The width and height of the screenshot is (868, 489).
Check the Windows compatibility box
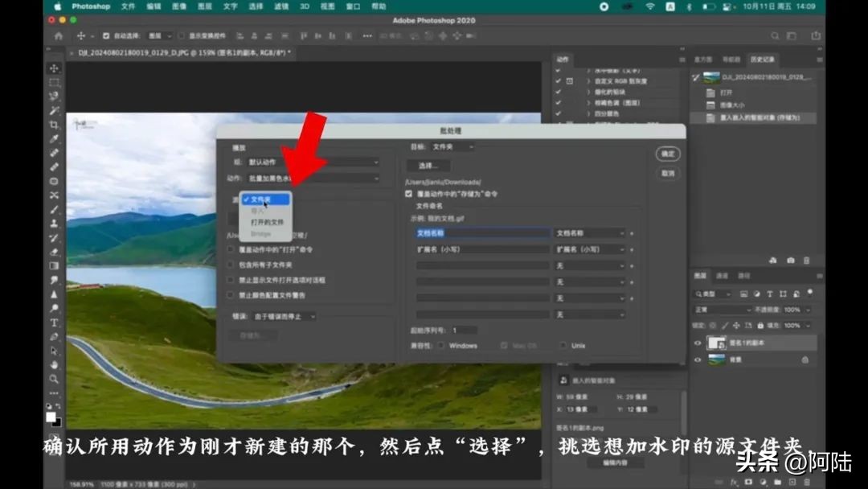click(x=441, y=346)
